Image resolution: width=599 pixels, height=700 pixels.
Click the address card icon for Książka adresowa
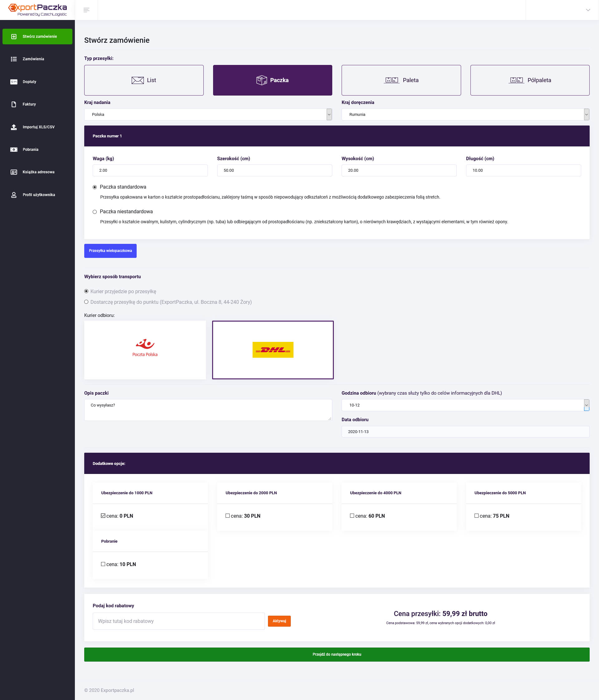tap(14, 172)
